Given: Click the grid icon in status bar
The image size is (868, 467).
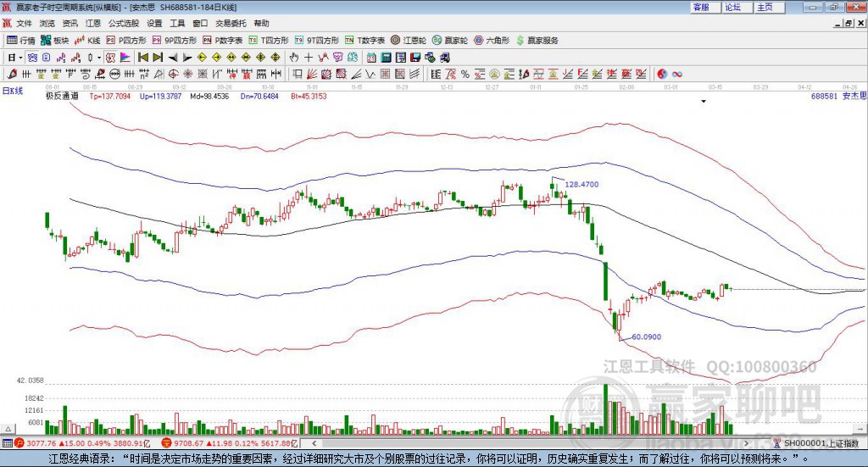Looking at the screenshot, I should tap(7, 443).
